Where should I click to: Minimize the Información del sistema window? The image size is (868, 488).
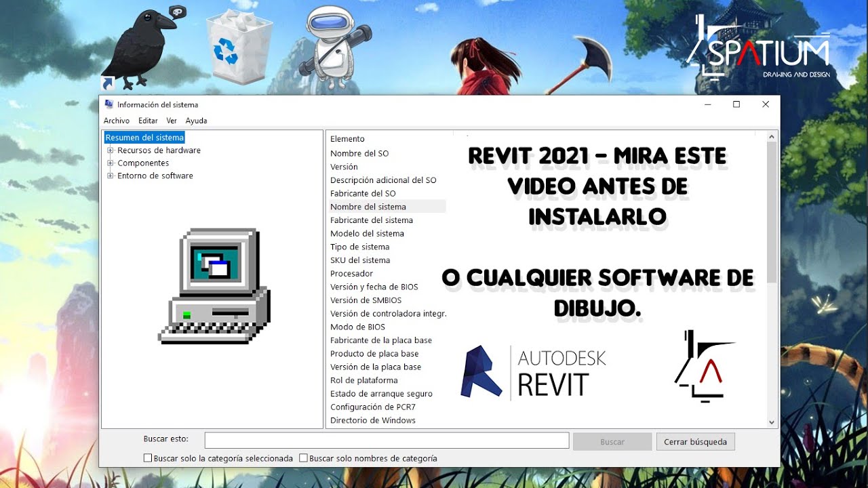point(707,104)
